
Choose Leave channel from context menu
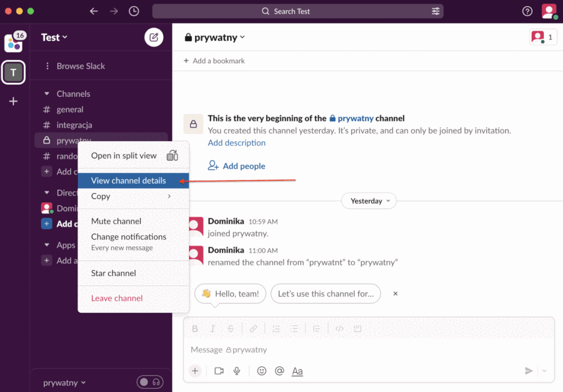(x=117, y=298)
